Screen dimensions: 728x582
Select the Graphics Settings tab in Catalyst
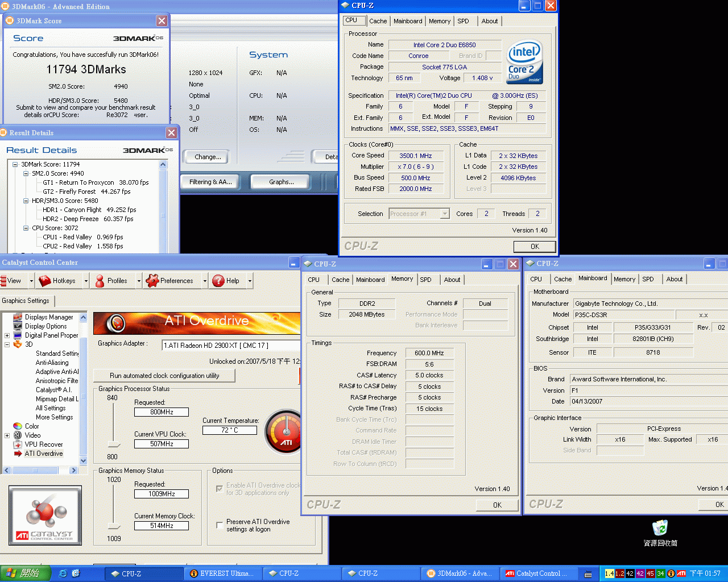point(26,301)
